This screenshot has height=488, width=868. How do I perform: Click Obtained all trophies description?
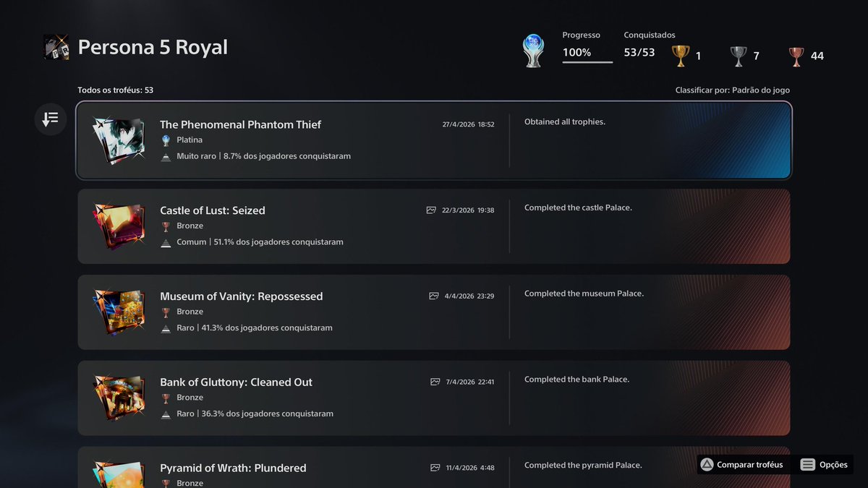click(565, 122)
